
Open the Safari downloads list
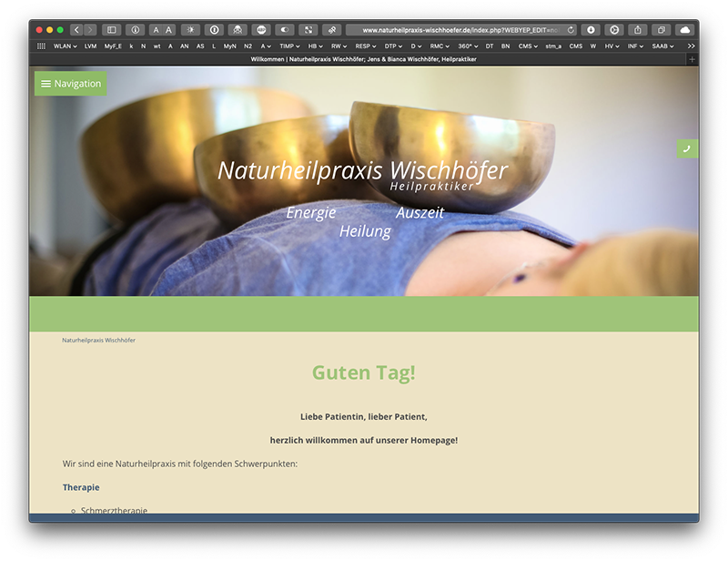[591, 30]
